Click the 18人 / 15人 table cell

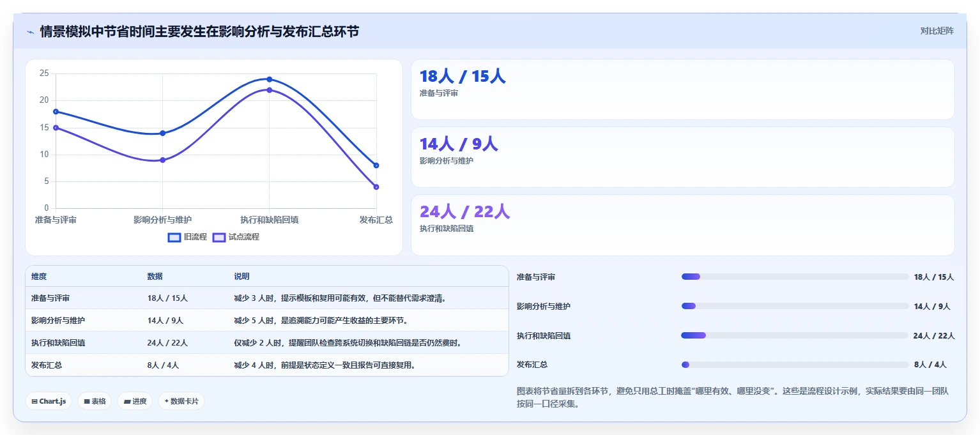[x=167, y=298]
